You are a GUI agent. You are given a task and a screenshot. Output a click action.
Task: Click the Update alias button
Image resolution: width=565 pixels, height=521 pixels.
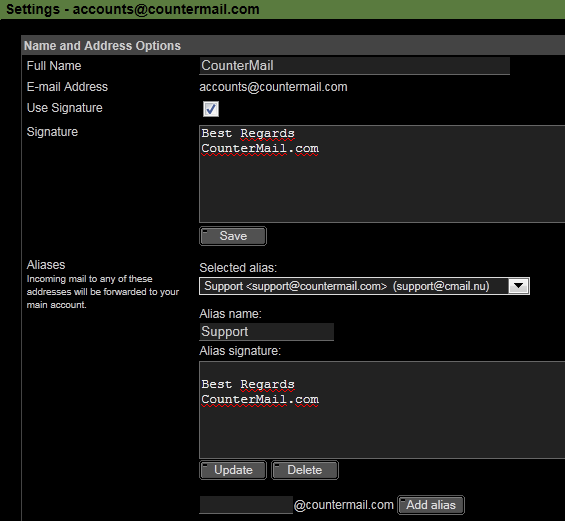click(x=233, y=470)
